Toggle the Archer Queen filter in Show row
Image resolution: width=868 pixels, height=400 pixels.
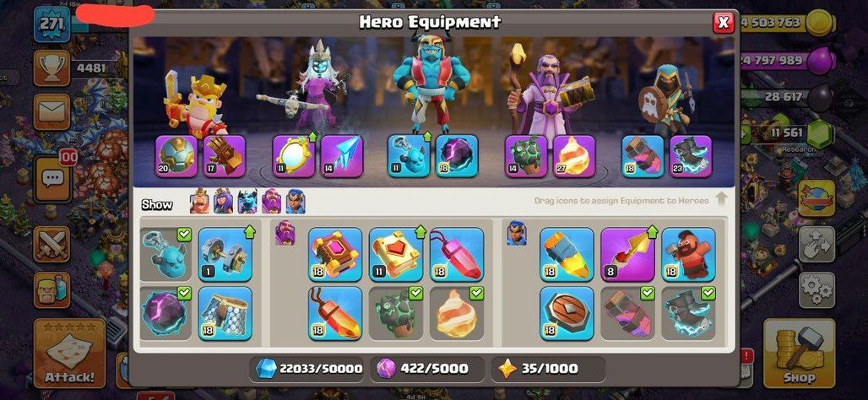pyautogui.click(x=224, y=202)
